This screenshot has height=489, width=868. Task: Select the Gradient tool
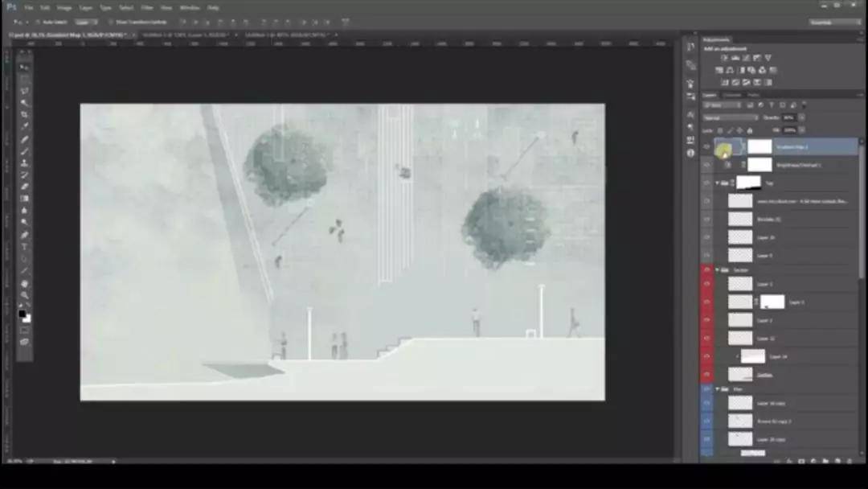24,199
